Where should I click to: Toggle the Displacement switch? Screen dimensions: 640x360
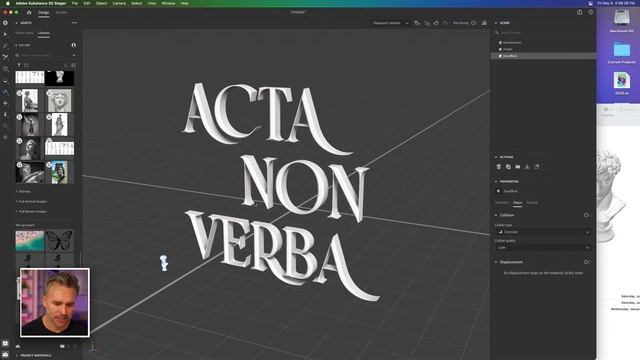tap(587, 262)
